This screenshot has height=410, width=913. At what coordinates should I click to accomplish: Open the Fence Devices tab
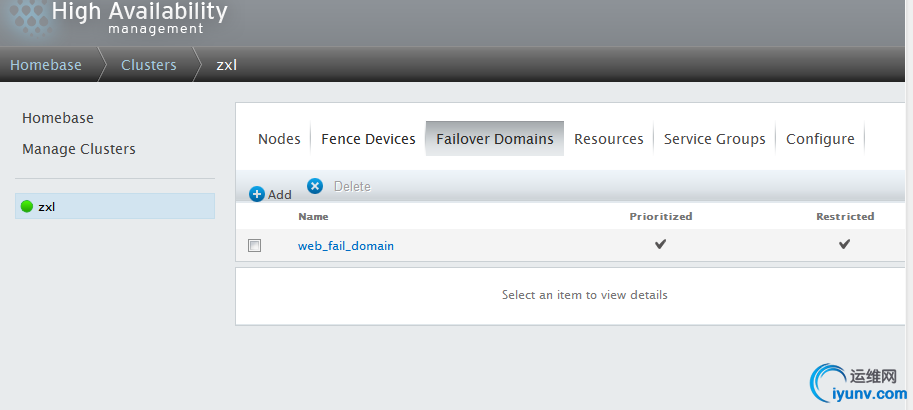pos(368,139)
